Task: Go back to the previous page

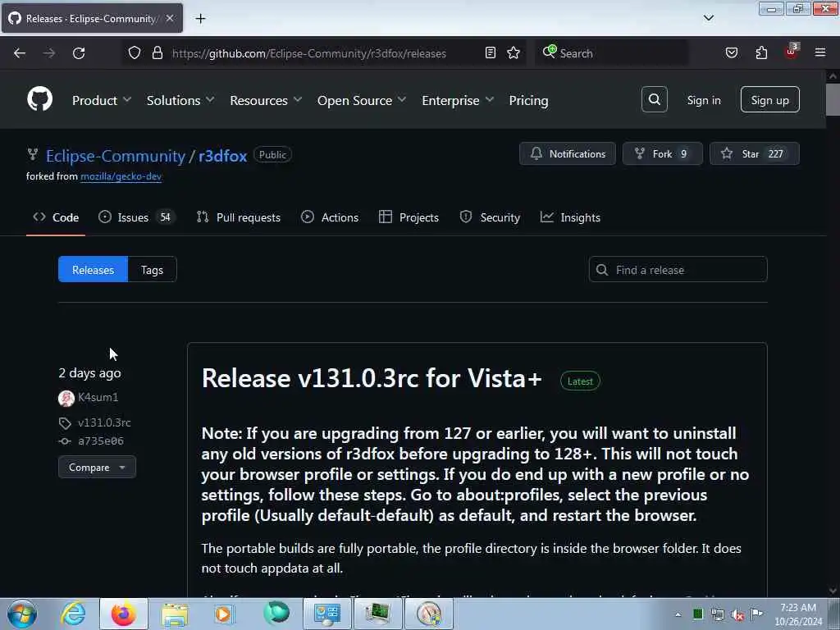Action: point(20,53)
